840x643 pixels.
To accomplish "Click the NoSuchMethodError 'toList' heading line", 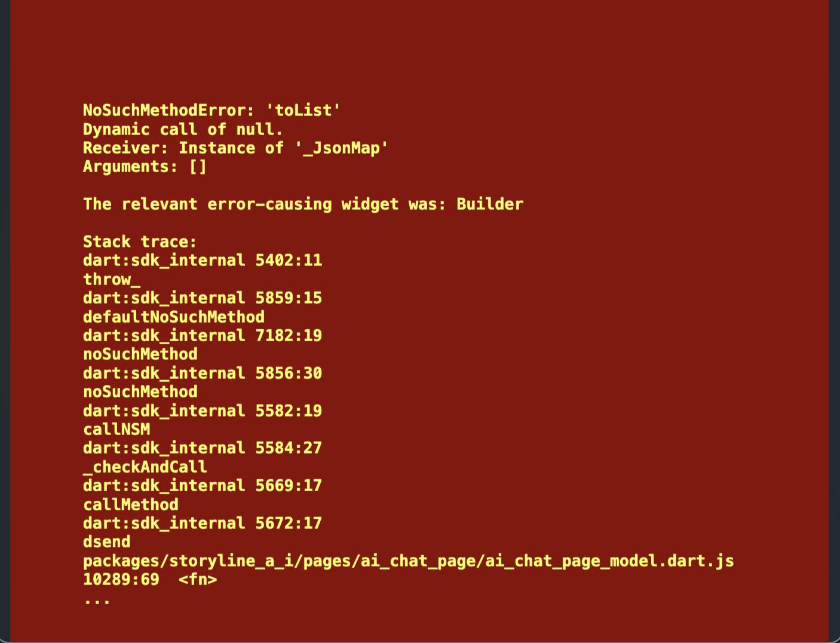I will pyautogui.click(x=211, y=111).
